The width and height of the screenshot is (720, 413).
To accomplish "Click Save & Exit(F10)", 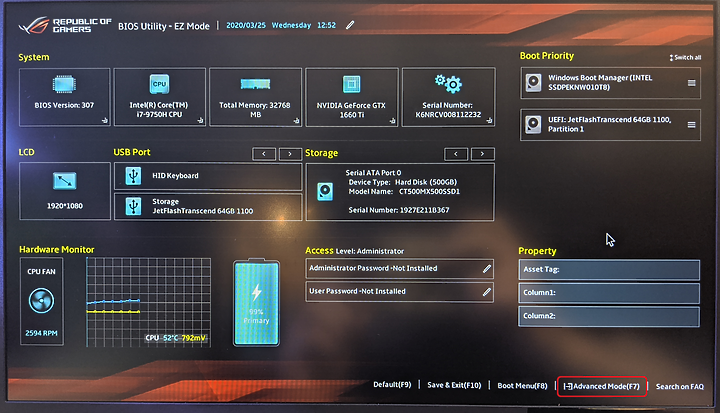I will (x=454, y=385).
